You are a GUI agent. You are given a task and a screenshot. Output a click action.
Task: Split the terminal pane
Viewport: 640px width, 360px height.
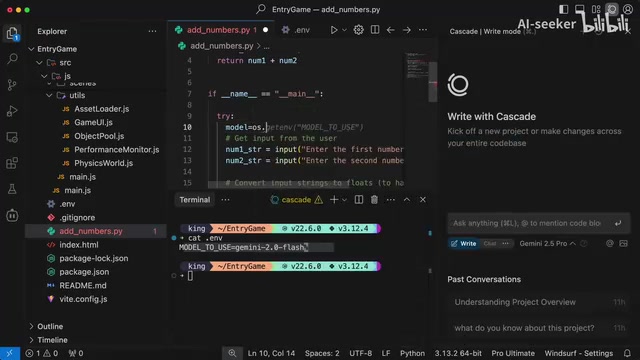[x=358, y=200]
